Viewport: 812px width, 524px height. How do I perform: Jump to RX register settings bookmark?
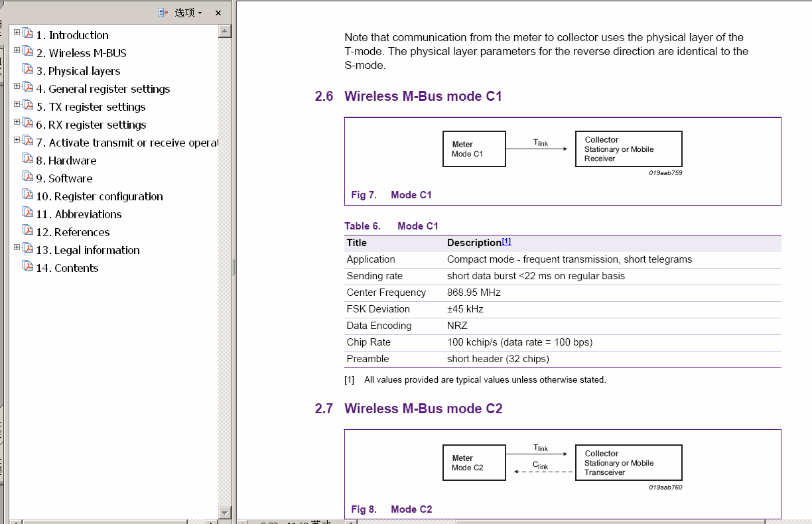(x=97, y=125)
